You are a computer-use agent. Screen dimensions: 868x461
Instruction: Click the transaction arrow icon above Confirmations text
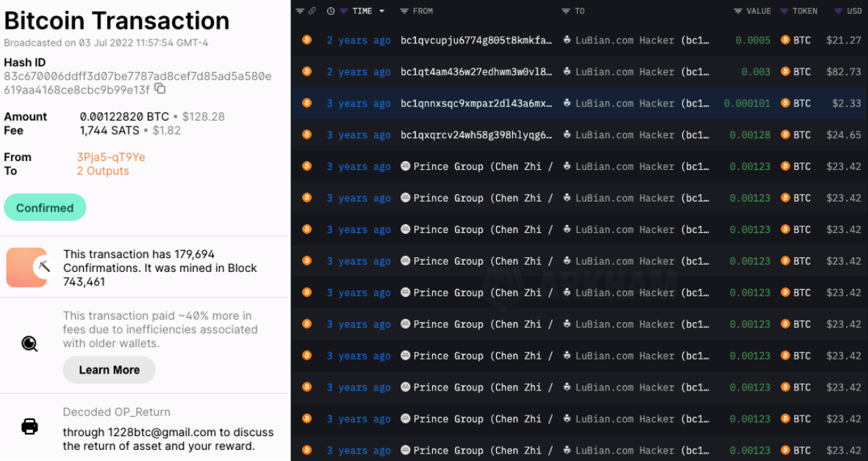[x=26, y=266]
